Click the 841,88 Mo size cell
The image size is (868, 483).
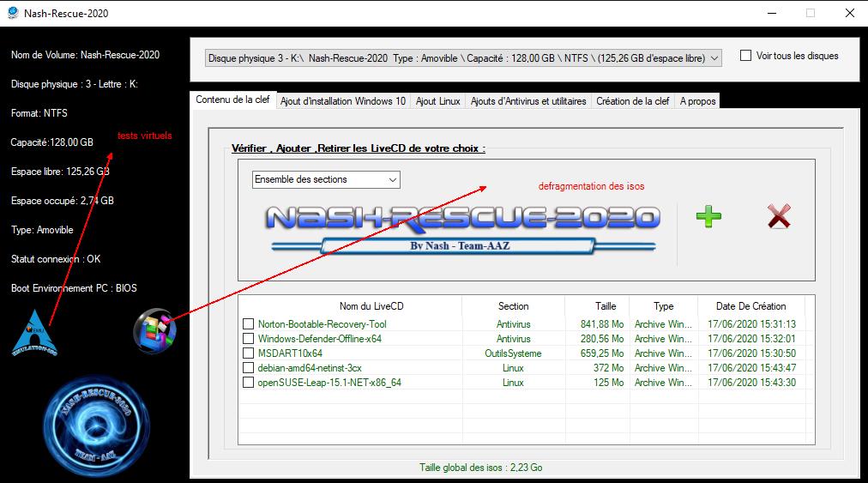[x=602, y=324]
